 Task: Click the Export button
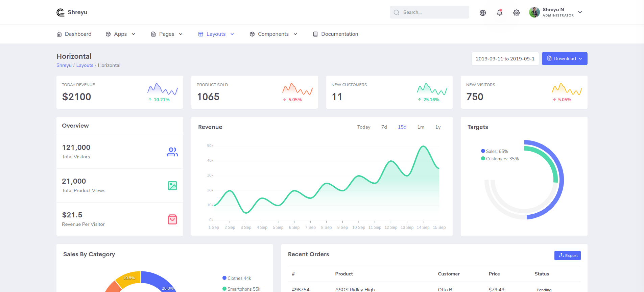(568, 256)
